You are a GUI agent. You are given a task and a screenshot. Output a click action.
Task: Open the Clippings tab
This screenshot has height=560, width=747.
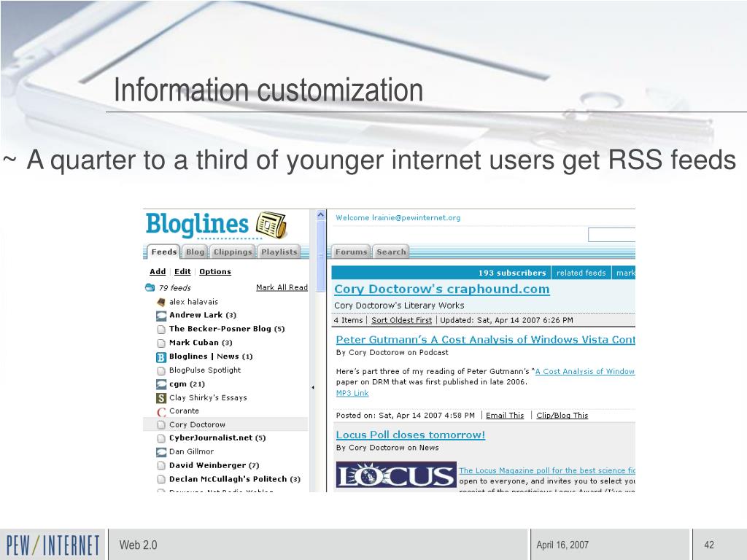233,252
